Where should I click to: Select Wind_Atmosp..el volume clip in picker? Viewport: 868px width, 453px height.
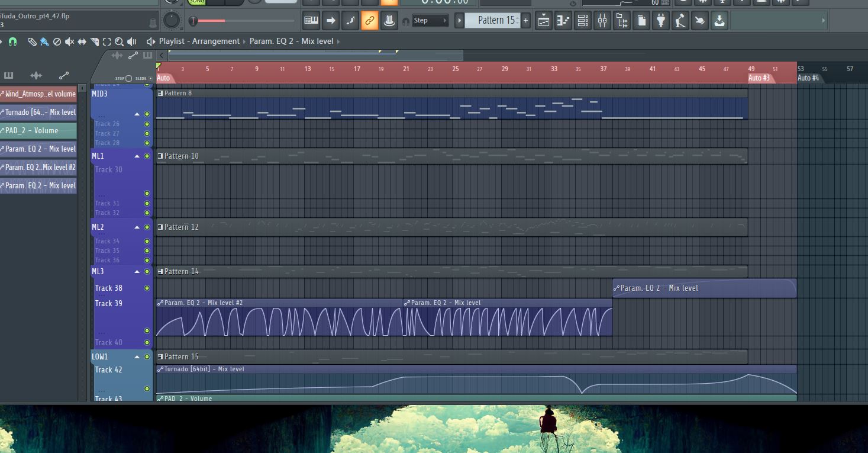tap(38, 94)
